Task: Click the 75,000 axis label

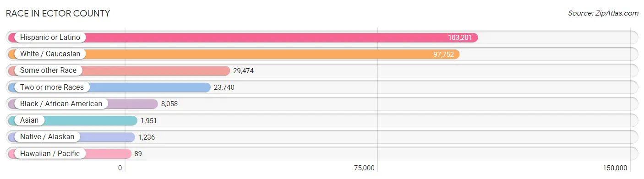Action: [364, 168]
